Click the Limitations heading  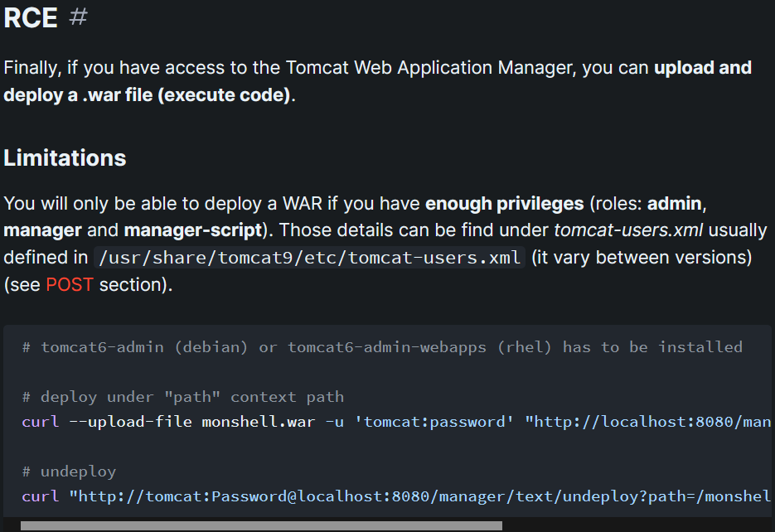(65, 158)
